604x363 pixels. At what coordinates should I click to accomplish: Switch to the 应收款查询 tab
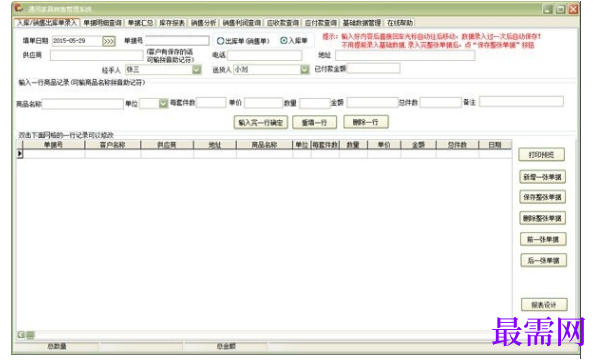pyautogui.click(x=283, y=23)
